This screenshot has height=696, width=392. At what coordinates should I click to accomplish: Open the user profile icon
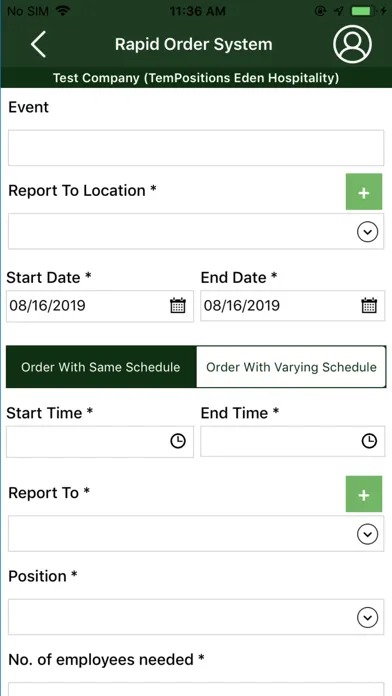pos(352,44)
